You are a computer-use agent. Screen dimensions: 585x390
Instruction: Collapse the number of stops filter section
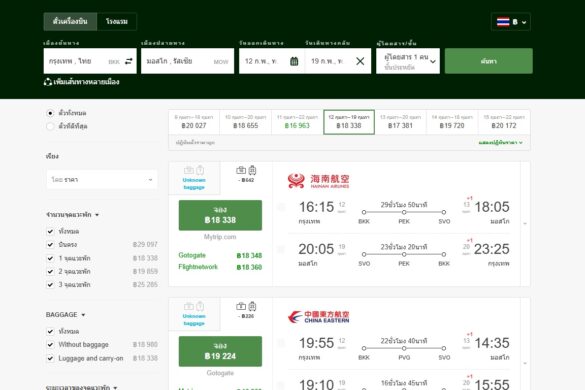pos(72,215)
